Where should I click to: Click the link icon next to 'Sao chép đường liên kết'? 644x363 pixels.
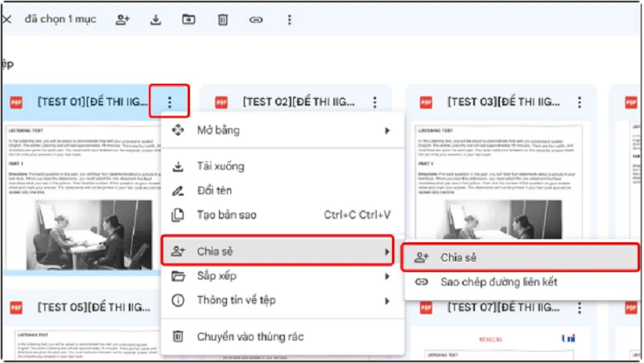pyautogui.click(x=421, y=282)
